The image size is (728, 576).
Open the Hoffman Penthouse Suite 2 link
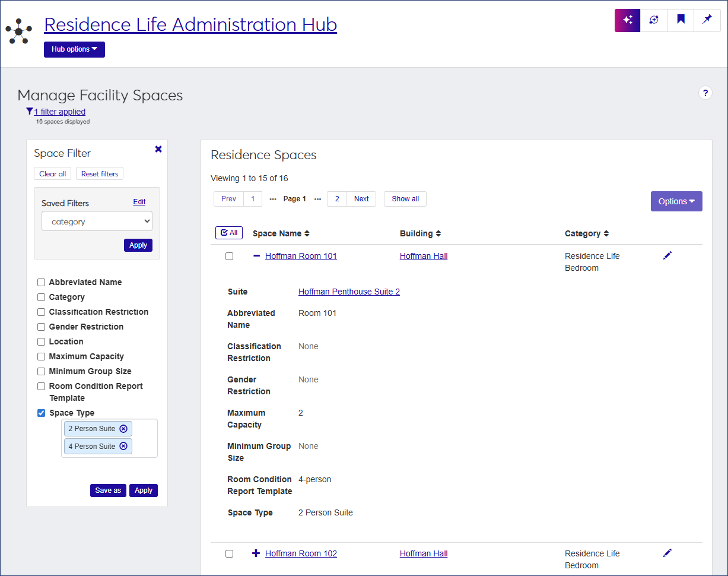point(349,292)
